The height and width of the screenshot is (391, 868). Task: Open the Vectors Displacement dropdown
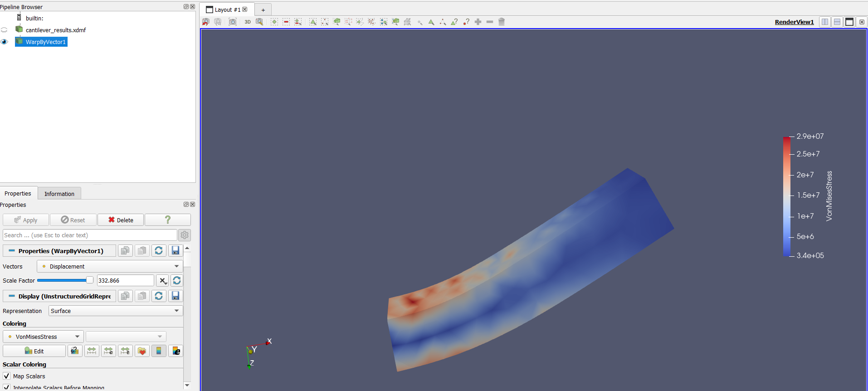tap(110, 266)
